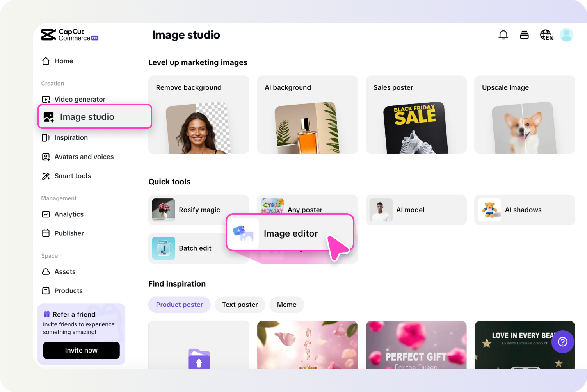Open Avatars and voices

[84, 157]
